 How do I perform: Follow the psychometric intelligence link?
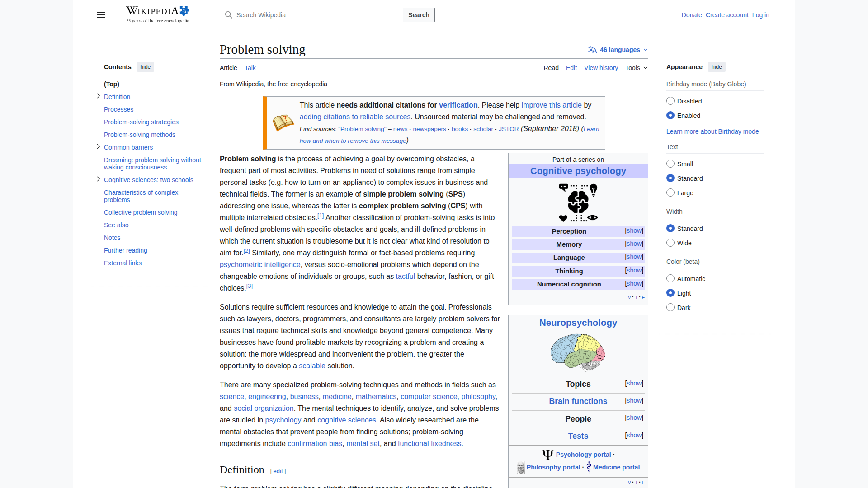[x=260, y=265]
